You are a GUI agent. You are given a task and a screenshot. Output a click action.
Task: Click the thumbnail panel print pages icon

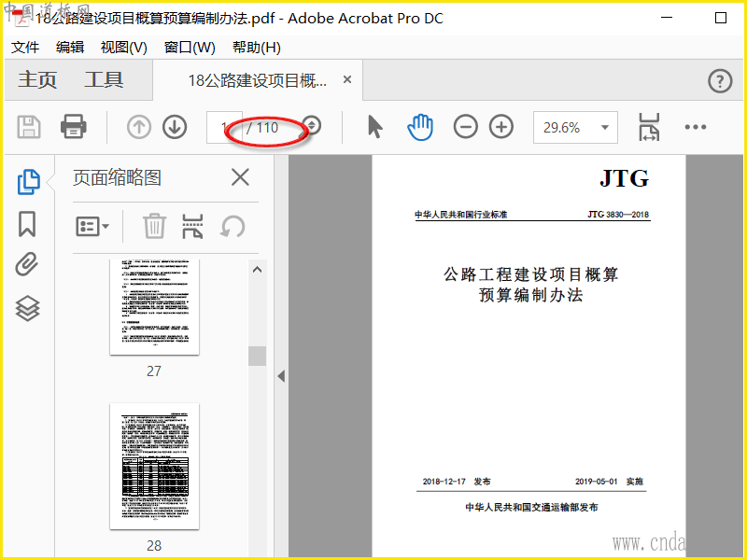coord(192,226)
